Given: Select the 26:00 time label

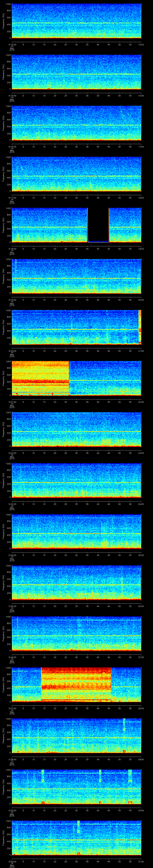Looking at the screenshot, I should pos(141,606).
